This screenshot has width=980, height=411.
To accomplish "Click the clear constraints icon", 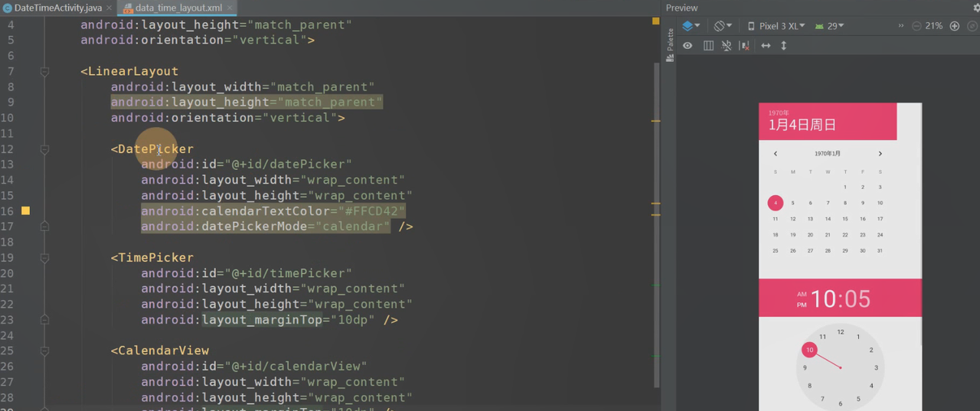I will pyautogui.click(x=744, y=46).
